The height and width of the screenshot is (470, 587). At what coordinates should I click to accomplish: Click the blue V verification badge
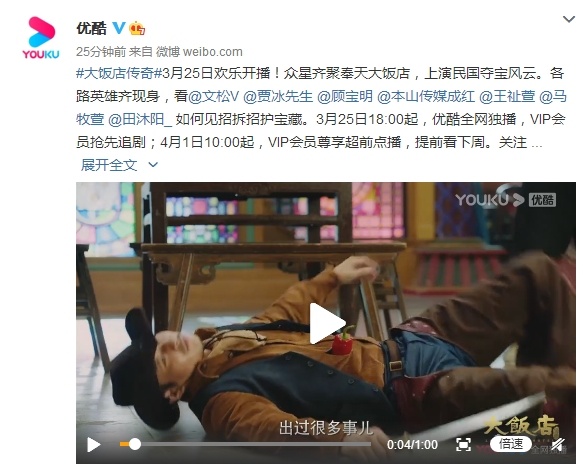(119, 28)
